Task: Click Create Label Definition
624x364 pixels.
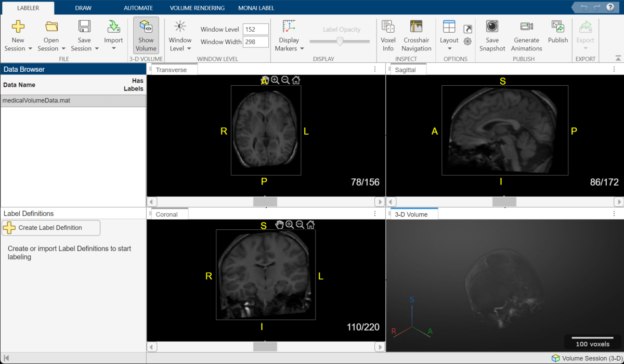Action: tap(50, 228)
